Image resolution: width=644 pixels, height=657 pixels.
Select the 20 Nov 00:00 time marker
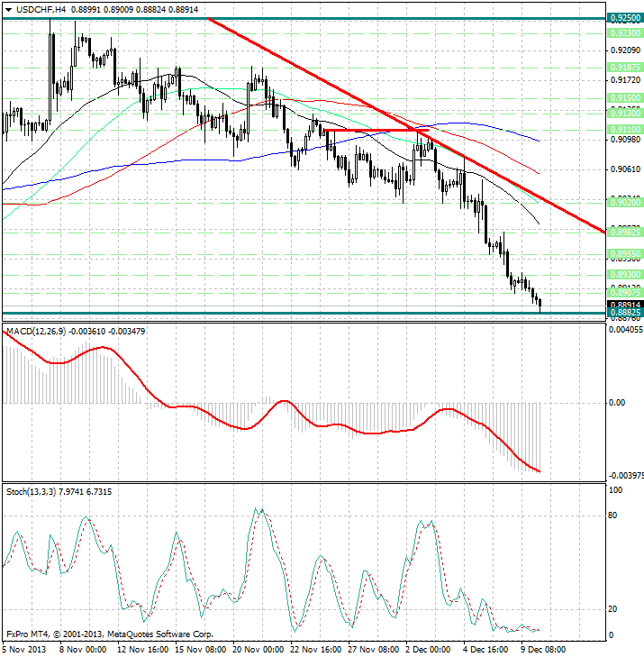pyautogui.click(x=258, y=648)
